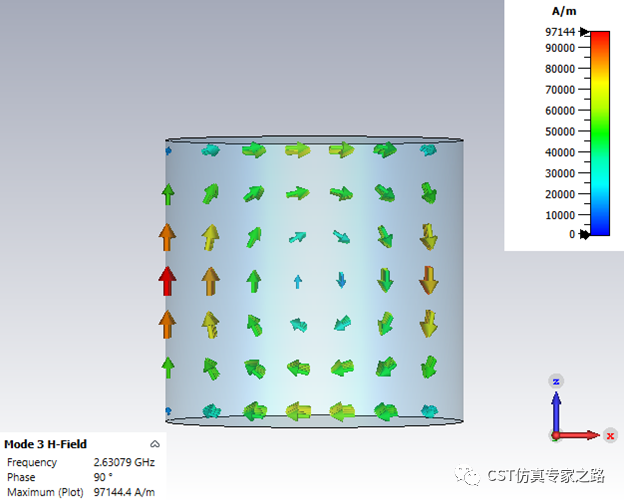
Task: Select the frequency value 2.63079 GHz
Action: point(124,462)
